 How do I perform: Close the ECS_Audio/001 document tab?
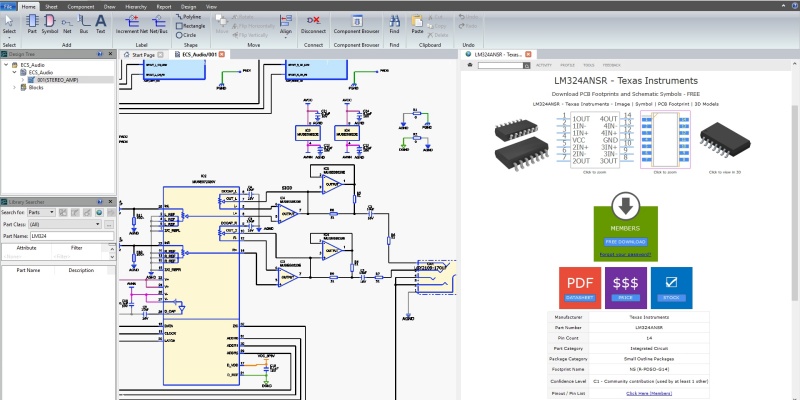pyautogui.click(x=221, y=55)
